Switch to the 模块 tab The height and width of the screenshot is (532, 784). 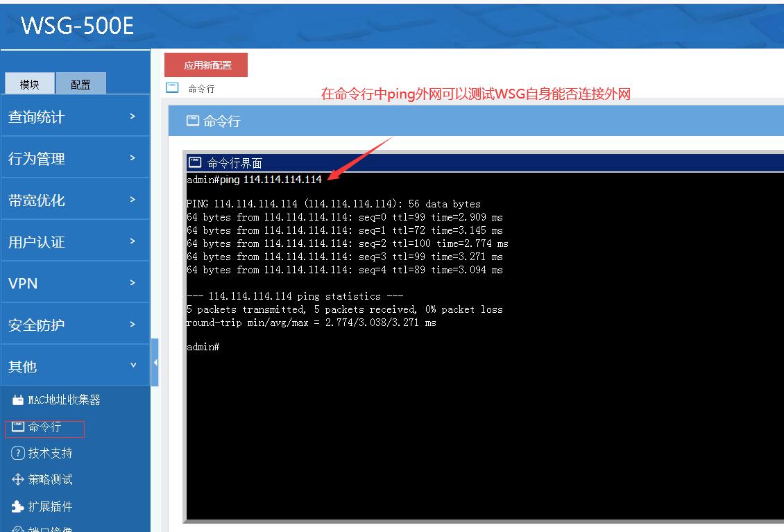30,84
